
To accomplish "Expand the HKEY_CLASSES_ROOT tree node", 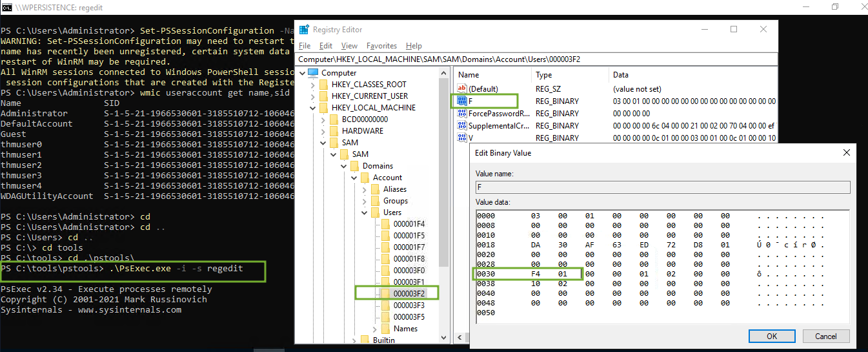I will point(313,85).
